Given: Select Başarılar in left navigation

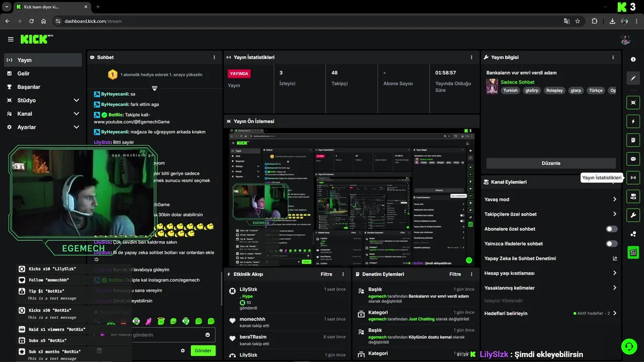Looking at the screenshot, I should tap(43, 86).
